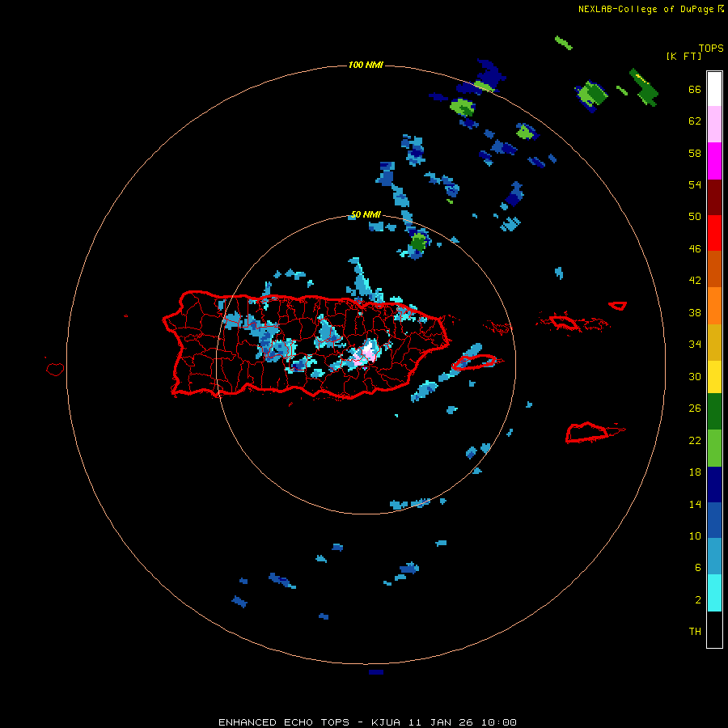The height and width of the screenshot is (728, 728).
Task: Click the 6 legend value
Action: (698, 567)
